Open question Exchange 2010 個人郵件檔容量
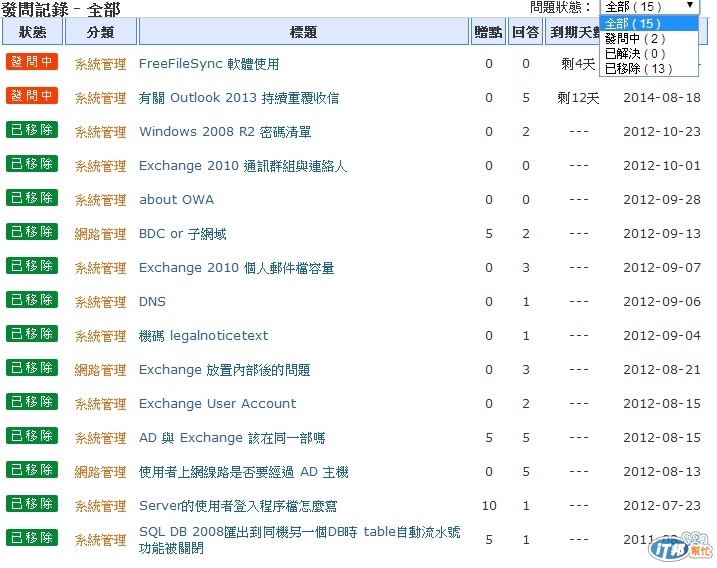717x568 pixels. (x=236, y=268)
